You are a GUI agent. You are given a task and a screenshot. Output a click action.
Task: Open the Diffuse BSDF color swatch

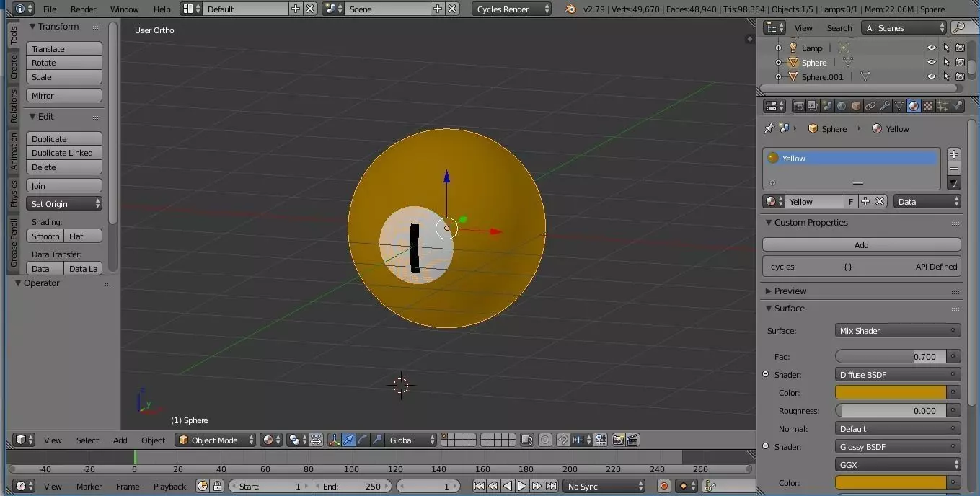click(x=891, y=393)
